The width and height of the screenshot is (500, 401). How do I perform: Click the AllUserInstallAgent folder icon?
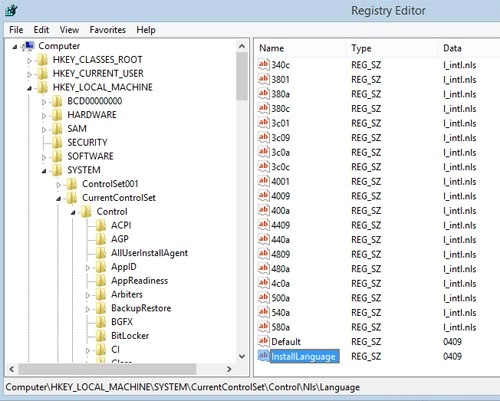101,253
